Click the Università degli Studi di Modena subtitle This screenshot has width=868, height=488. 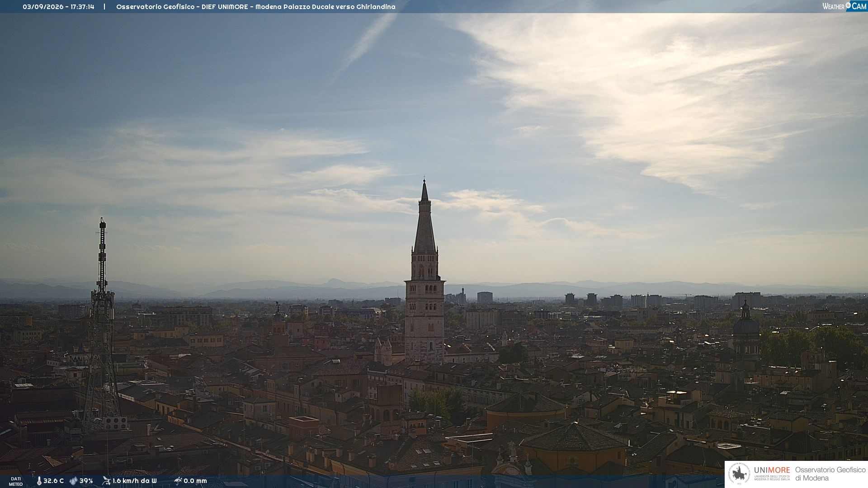pyautogui.click(x=772, y=478)
